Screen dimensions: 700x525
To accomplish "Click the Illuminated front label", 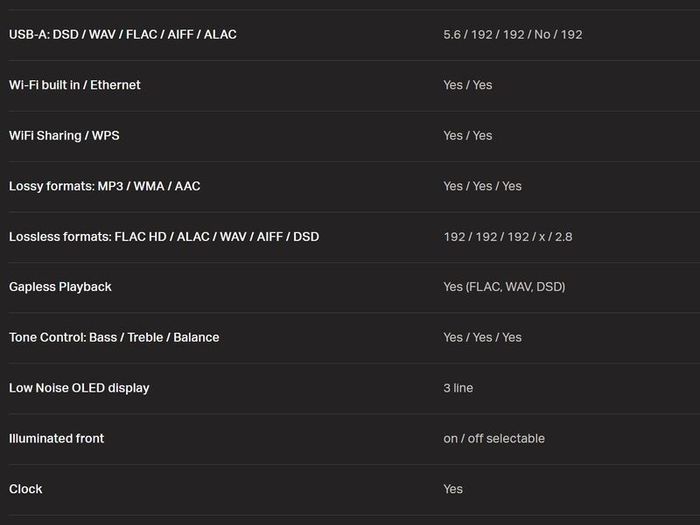I will click(x=56, y=438).
